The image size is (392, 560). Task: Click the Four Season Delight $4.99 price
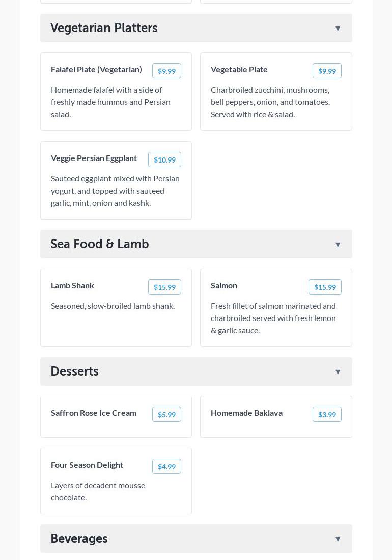(166, 466)
